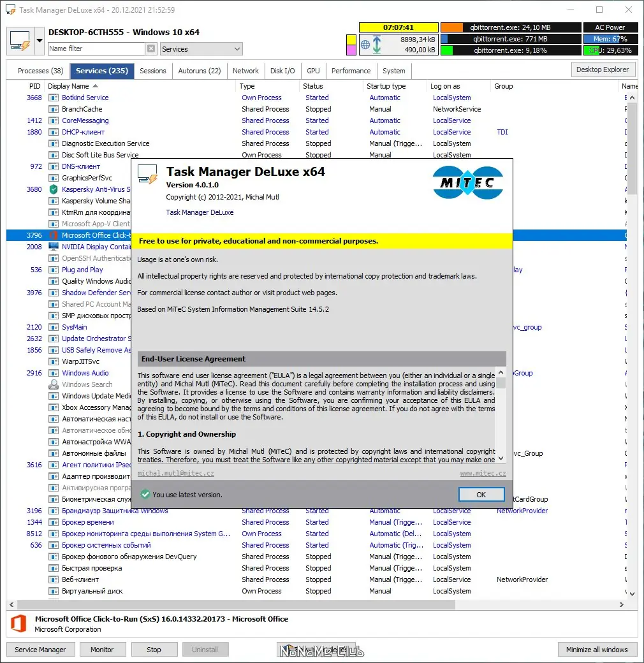The width and height of the screenshot is (644, 663).
Task: Click michal.mutl@mitec.cz email link
Action: [x=176, y=473]
